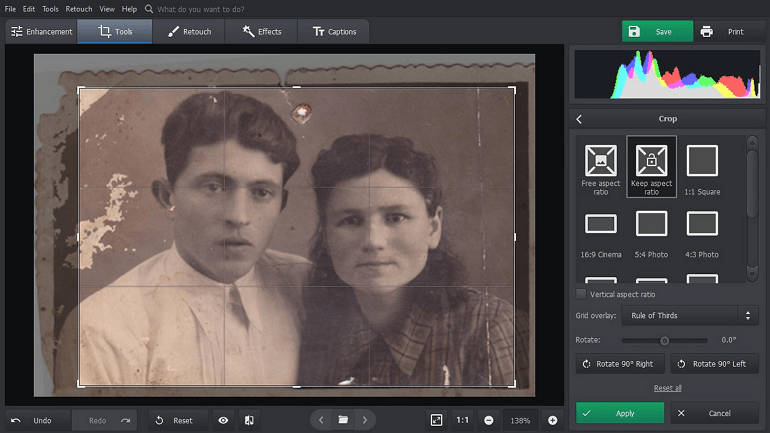Screen dimensions: 770x433
Task: Select the Free aspect ratio crop icon
Action: point(601,160)
